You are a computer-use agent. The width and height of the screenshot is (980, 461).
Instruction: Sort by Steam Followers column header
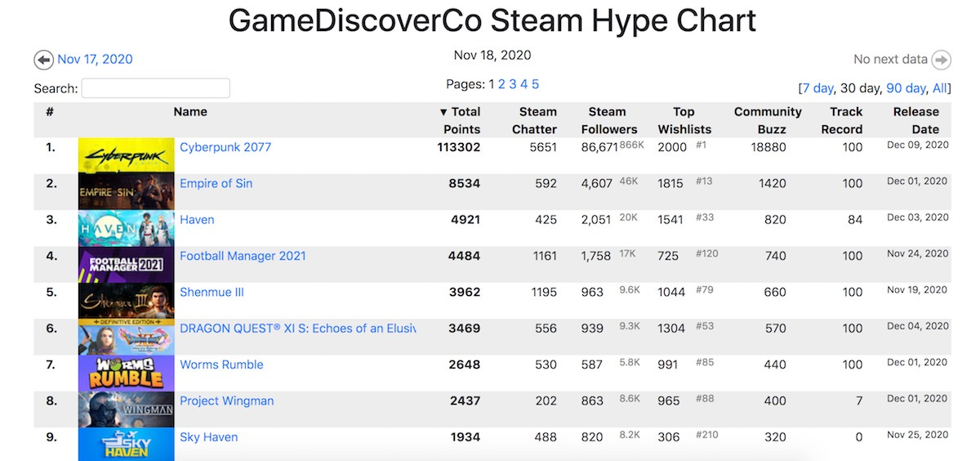[609, 120]
